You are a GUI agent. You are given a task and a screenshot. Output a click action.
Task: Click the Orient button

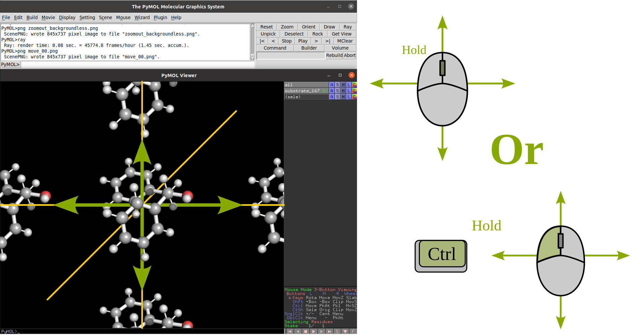pos(308,27)
